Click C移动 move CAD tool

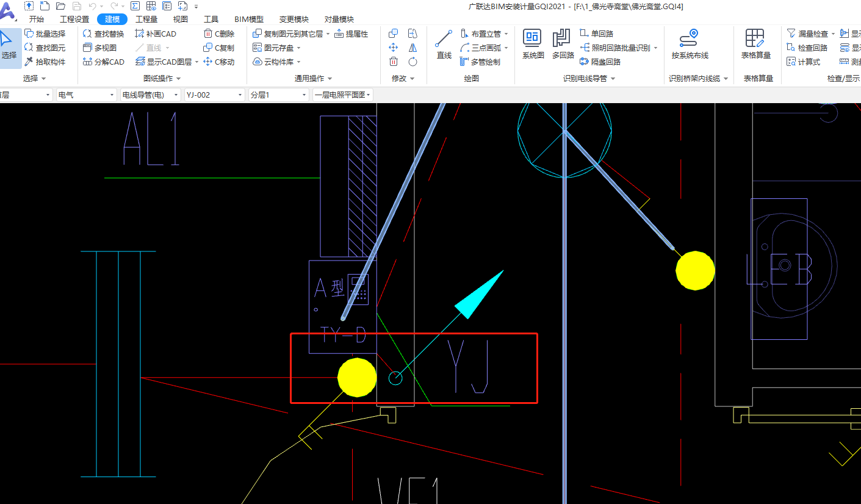pyautogui.click(x=219, y=62)
